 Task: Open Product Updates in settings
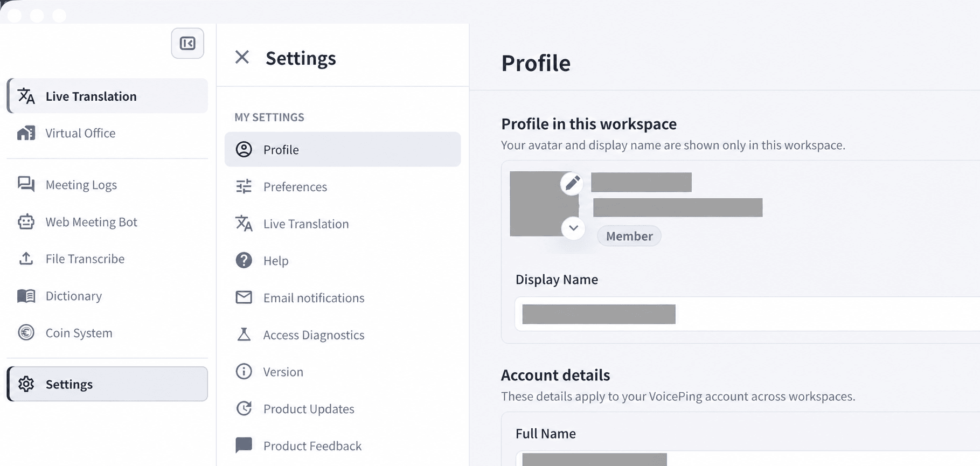pos(343,408)
